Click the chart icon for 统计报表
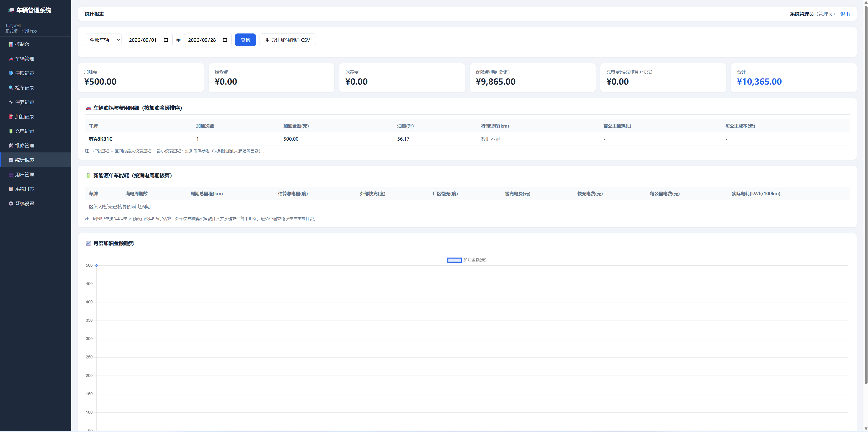 pos(11,160)
